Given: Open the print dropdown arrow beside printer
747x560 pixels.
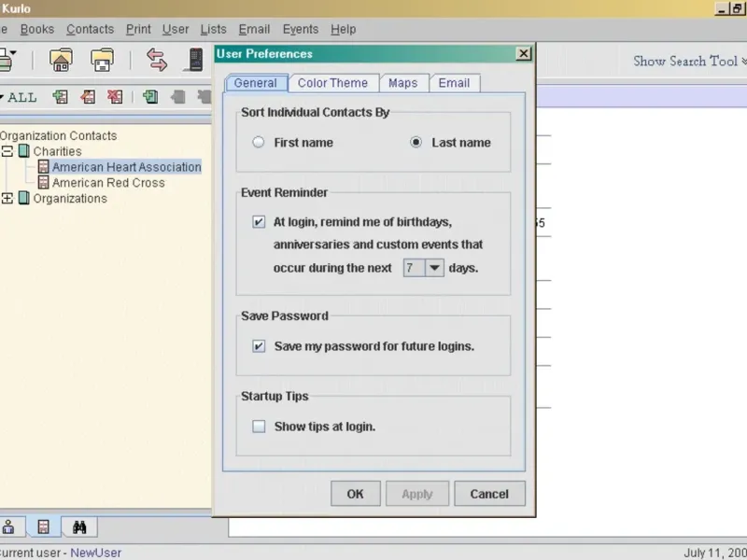Looking at the screenshot, I should click(x=14, y=53).
